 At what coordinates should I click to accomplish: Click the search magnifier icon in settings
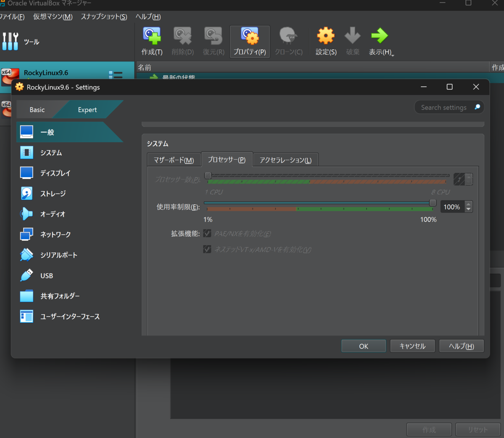477,107
